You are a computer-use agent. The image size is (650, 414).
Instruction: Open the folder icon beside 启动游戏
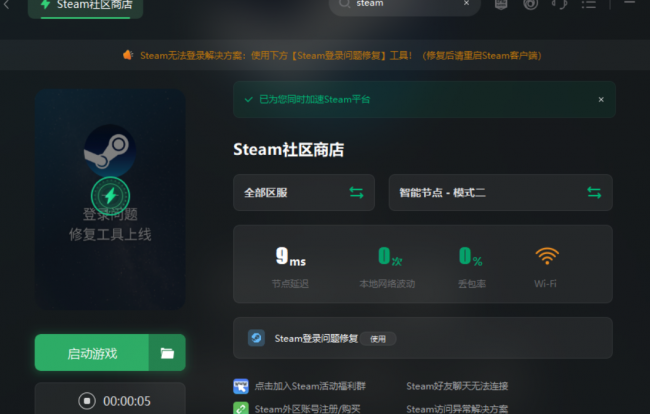(x=167, y=353)
